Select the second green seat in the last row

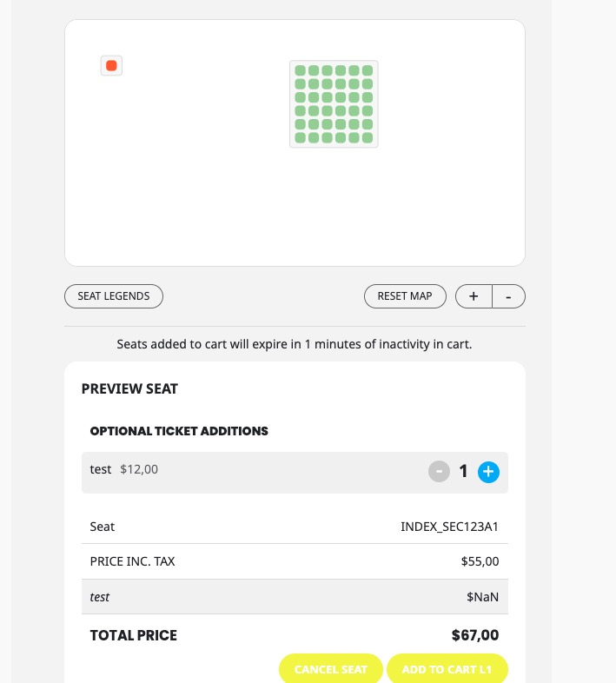coord(314,137)
